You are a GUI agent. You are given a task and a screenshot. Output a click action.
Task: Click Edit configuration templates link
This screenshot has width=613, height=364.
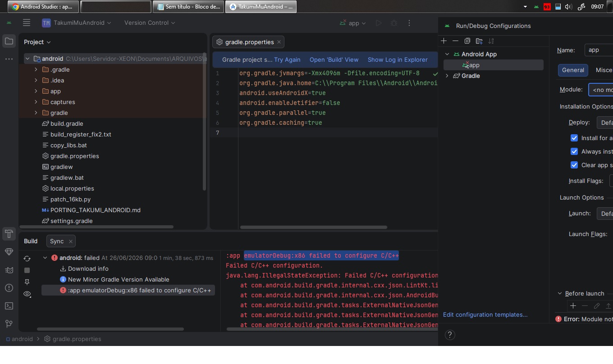pyautogui.click(x=485, y=315)
